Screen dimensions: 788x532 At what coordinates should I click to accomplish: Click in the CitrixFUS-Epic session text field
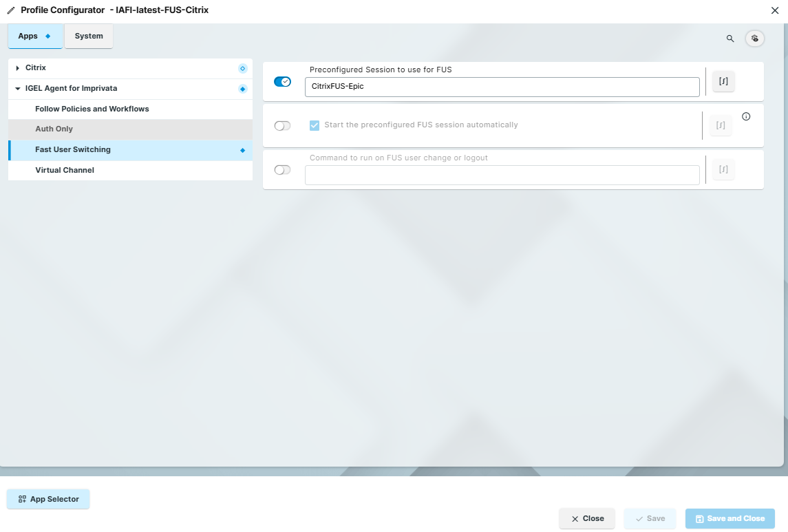click(502, 87)
